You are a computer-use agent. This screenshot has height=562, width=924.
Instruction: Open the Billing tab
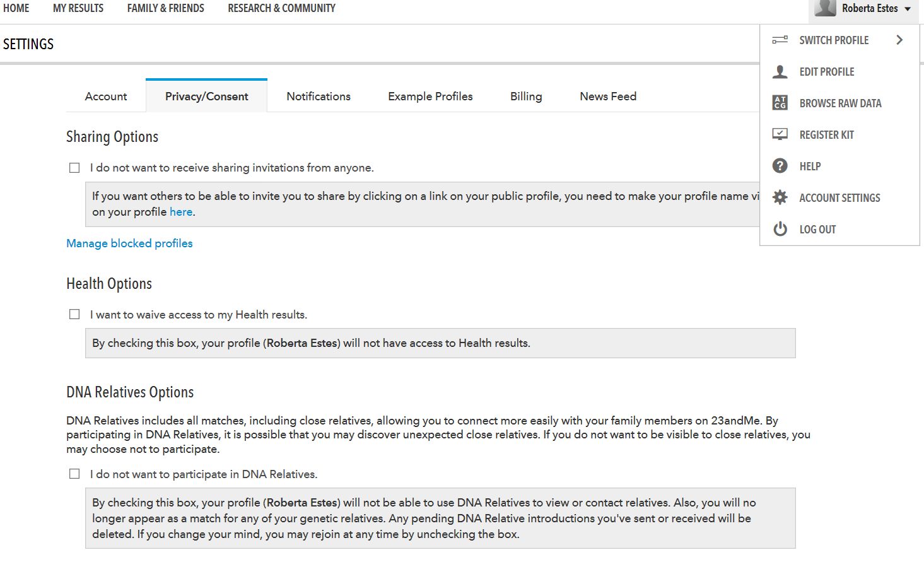(x=526, y=97)
